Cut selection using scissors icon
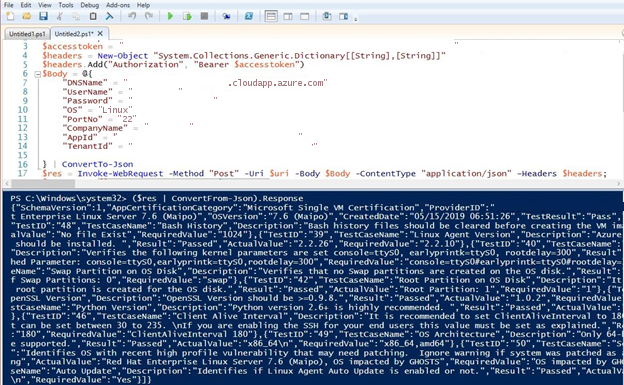 60,16
